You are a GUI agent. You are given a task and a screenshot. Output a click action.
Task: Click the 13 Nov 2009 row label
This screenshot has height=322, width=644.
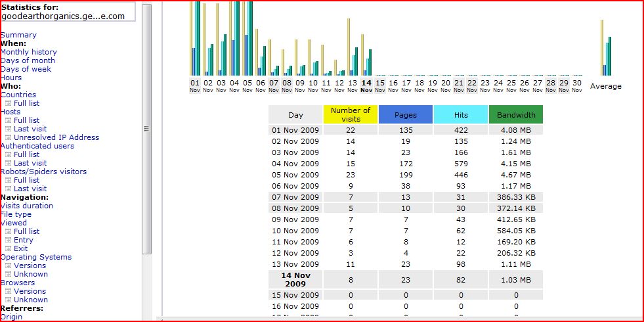coord(295,264)
